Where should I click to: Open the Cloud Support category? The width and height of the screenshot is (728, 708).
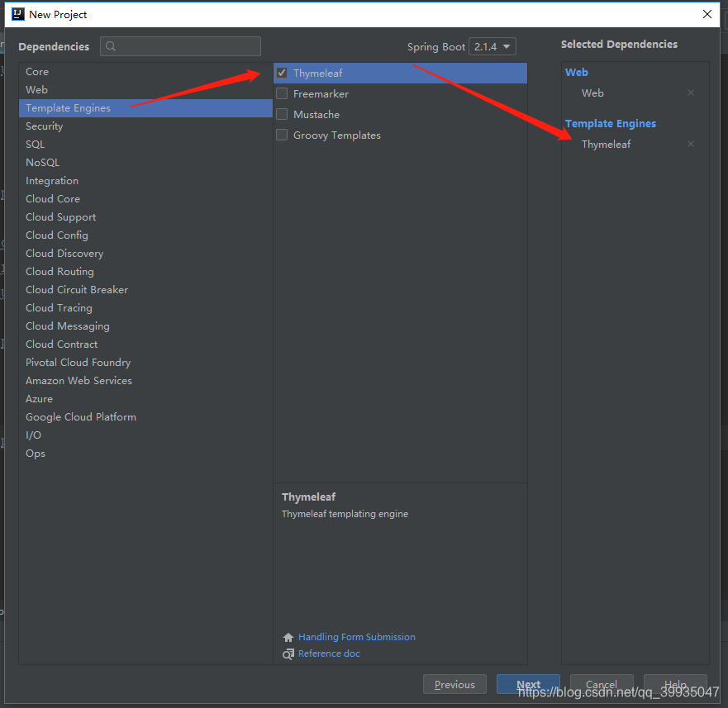coord(145,216)
